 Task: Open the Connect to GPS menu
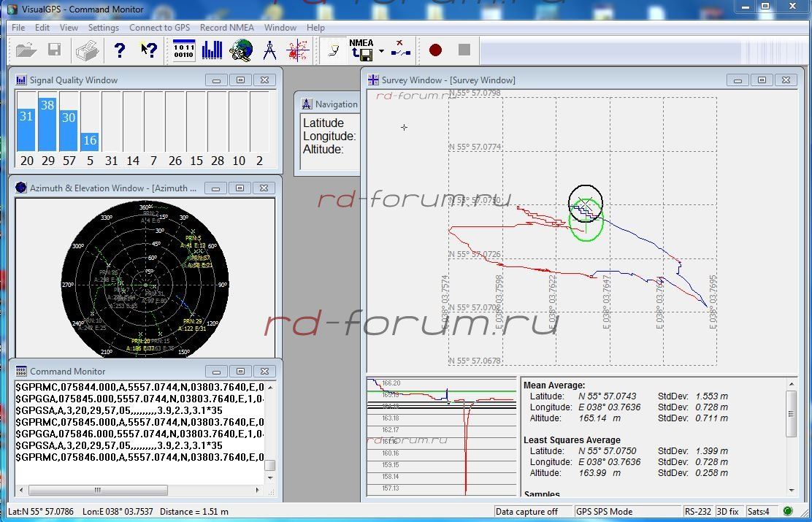click(159, 28)
